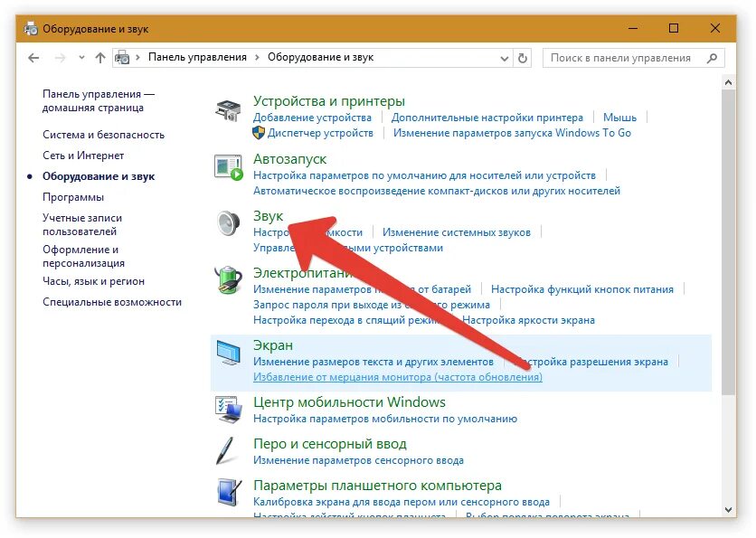Open Экран heading
The width and height of the screenshot is (756, 538).
pyautogui.click(x=273, y=345)
